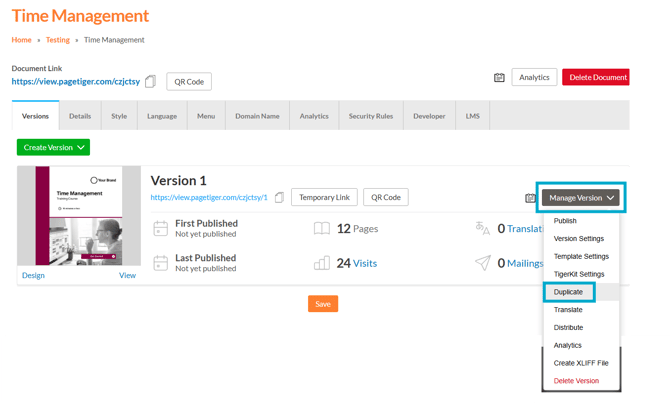Choose Delete Version in the menu
Viewport: 670px width, 404px height.
click(576, 381)
